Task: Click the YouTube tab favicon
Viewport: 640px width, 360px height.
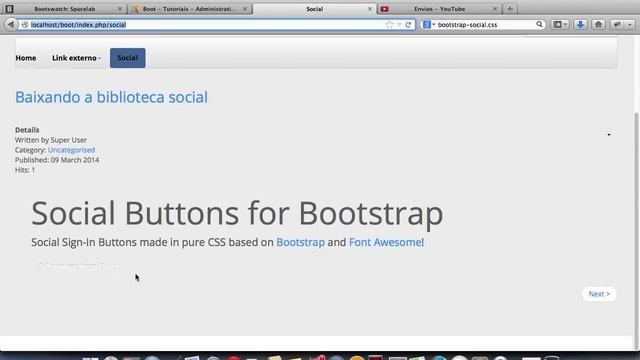Action: [x=384, y=9]
